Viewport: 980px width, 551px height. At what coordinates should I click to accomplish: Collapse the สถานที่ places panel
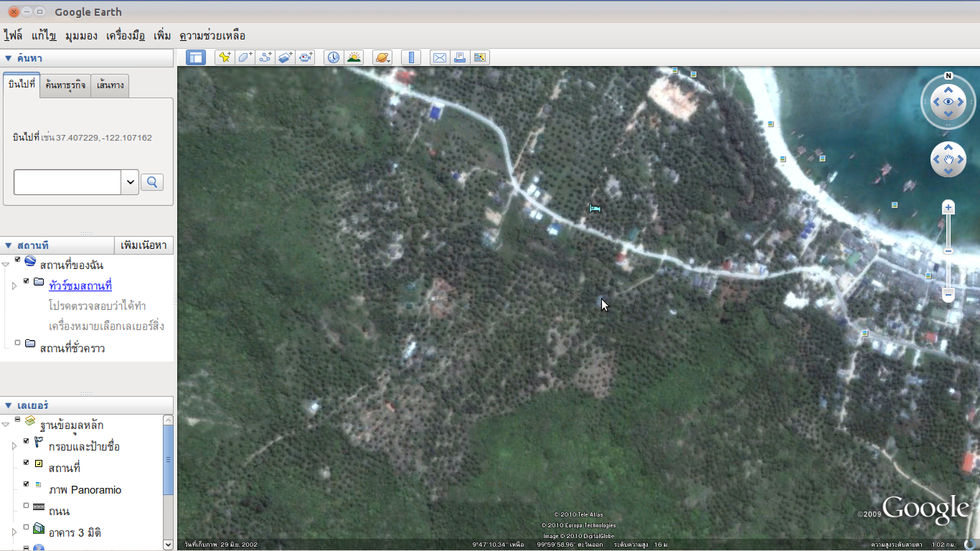(x=9, y=245)
